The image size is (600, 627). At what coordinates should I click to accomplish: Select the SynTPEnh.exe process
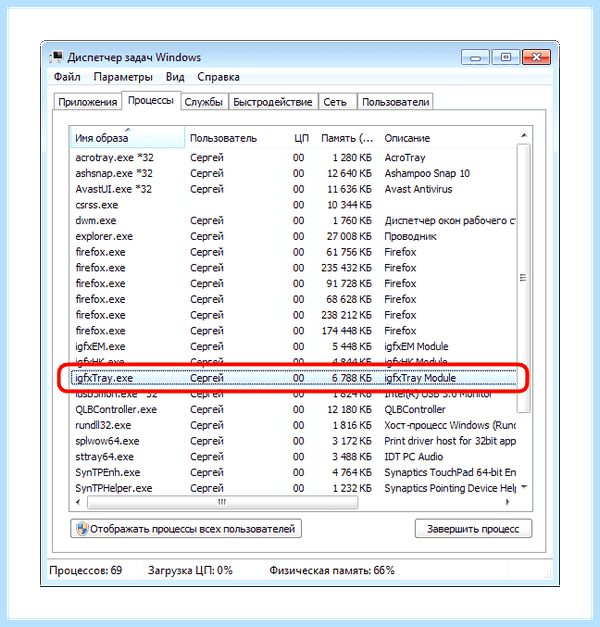(293, 472)
